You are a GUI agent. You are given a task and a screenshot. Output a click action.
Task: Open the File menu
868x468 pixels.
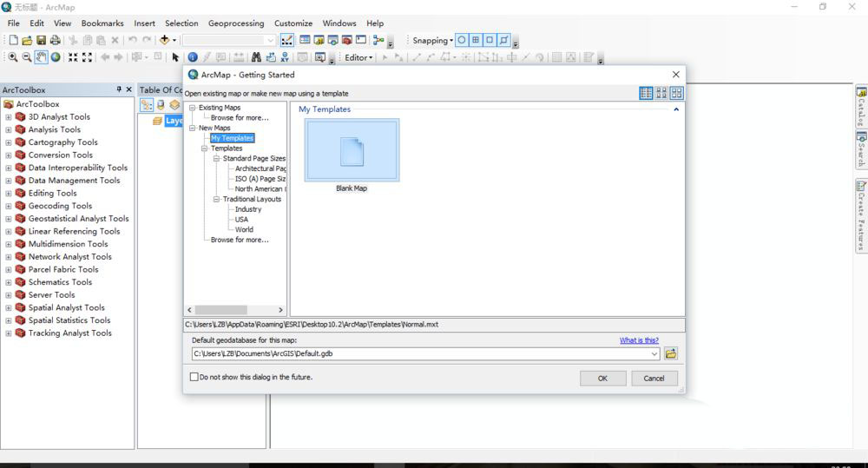[13, 23]
